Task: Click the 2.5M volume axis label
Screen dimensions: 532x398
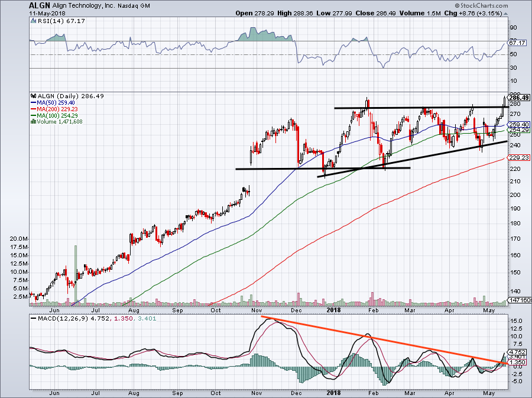Action: 20,296
